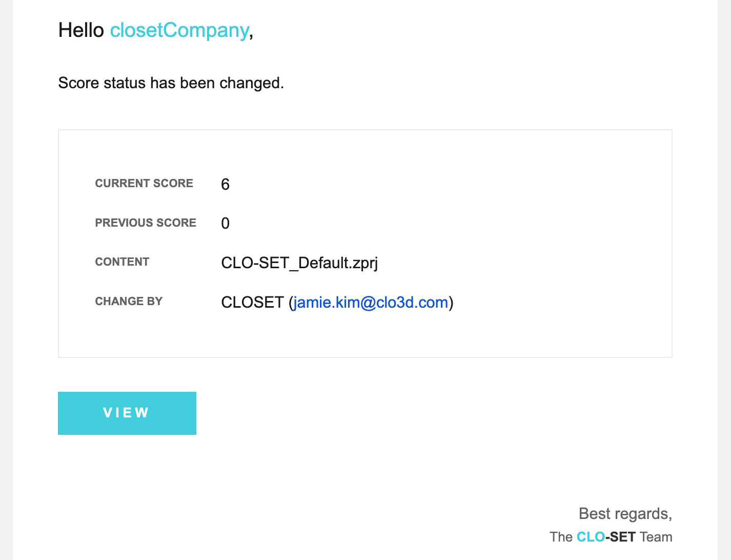Click the cyan CLO text in the signature
Image resolution: width=731 pixels, height=560 pixels.
[x=591, y=537]
